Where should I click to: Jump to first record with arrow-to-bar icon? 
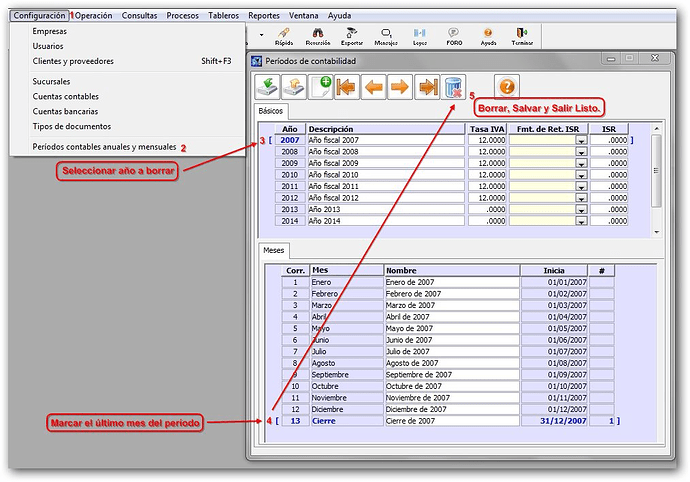click(x=347, y=88)
